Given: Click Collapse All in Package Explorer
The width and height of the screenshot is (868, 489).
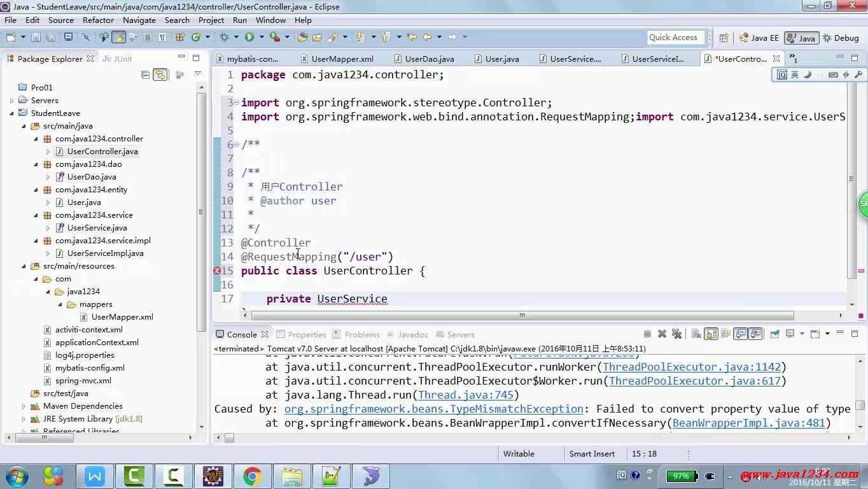Looking at the screenshot, I should (x=145, y=74).
